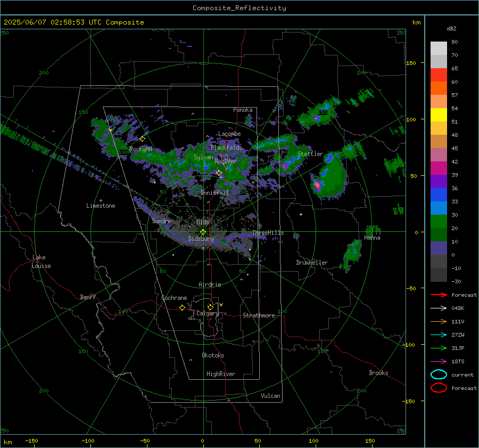479x448 pixels.
Task: Pick the dark gray -10 to -30 swatch
Action: pos(439,275)
